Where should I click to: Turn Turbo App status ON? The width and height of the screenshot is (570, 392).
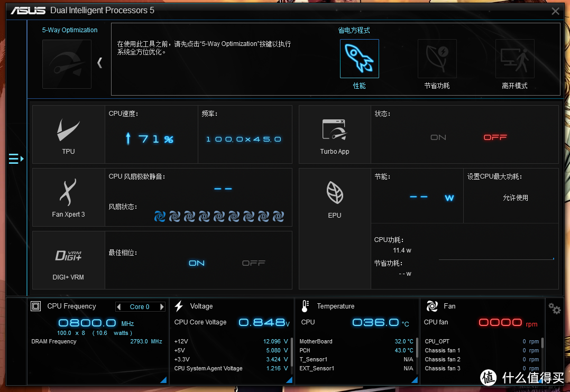pos(438,137)
